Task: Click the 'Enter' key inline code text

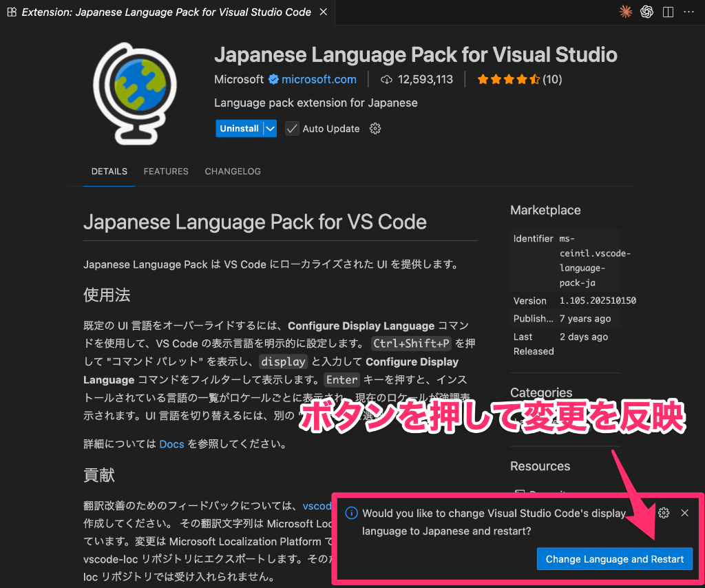Action: click(x=341, y=379)
